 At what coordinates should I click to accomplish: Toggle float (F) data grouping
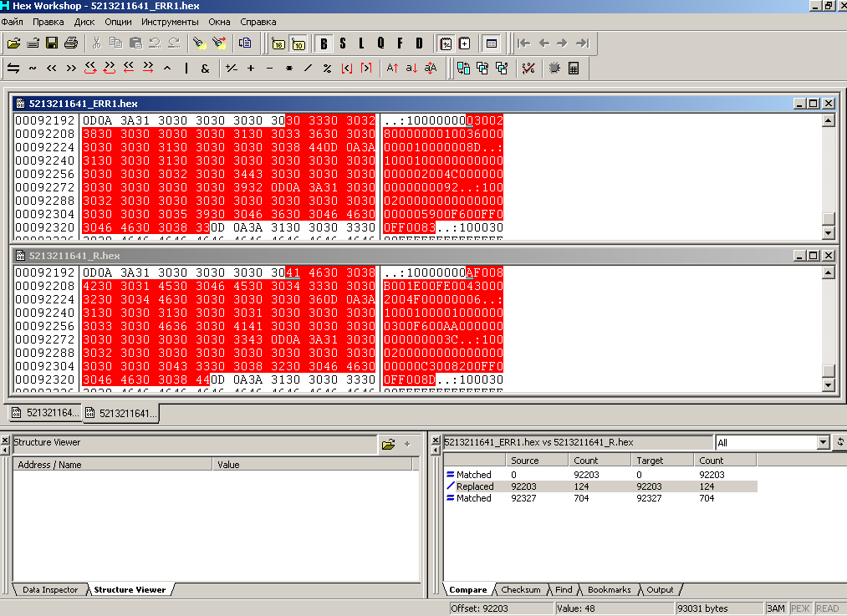(400, 43)
